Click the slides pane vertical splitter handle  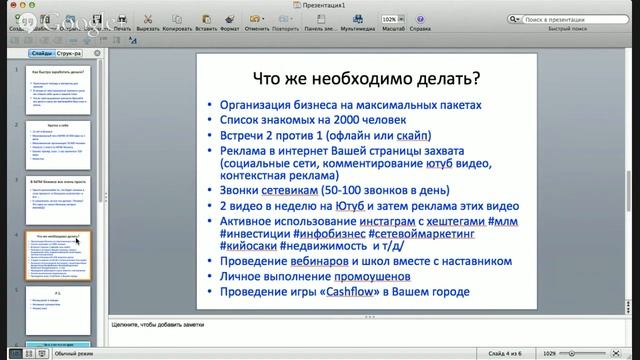point(106,197)
